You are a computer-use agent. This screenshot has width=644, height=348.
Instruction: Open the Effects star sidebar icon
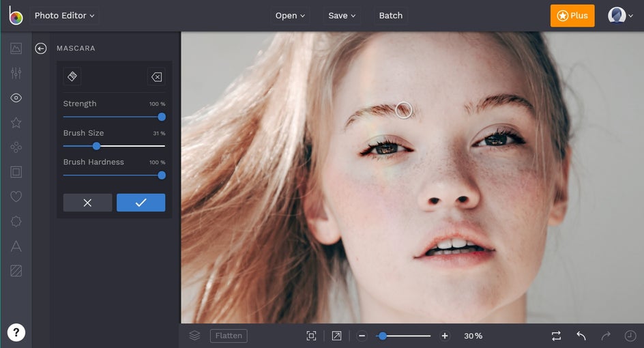pyautogui.click(x=16, y=122)
